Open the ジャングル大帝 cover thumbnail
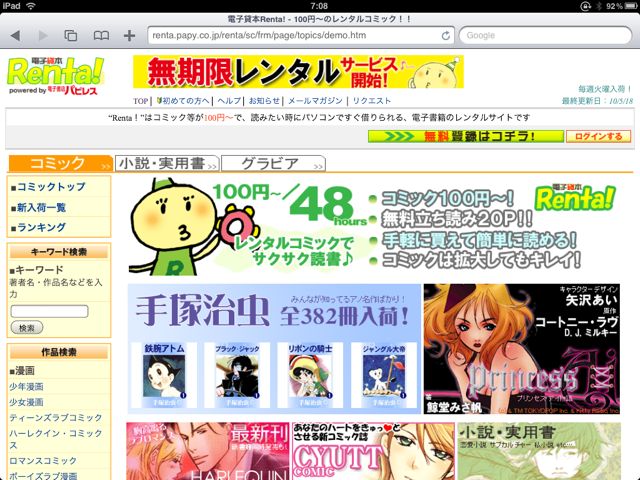Screen dimensions: 640x480 pyautogui.click(x=384, y=376)
